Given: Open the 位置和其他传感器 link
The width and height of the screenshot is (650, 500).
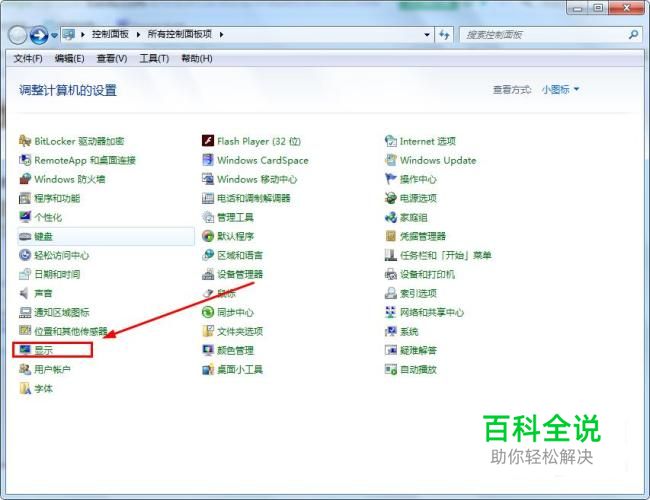Looking at the screenshot, I should (70, 331).
